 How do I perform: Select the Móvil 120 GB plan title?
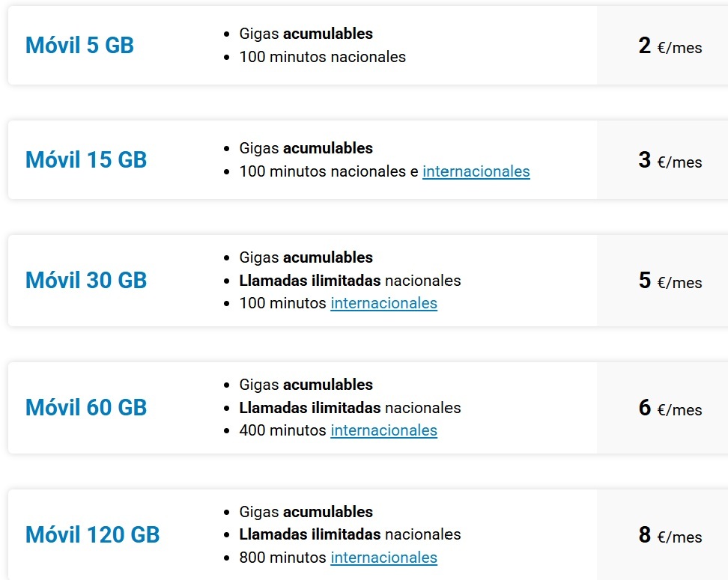click(91, 534)
